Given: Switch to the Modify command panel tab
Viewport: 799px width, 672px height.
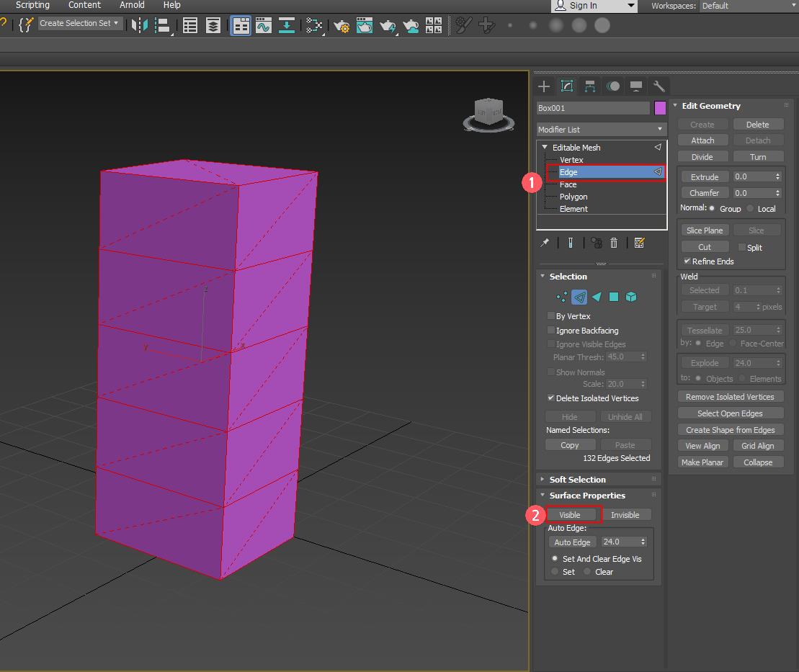Looking at the screenshot, I should pos(566,86).
